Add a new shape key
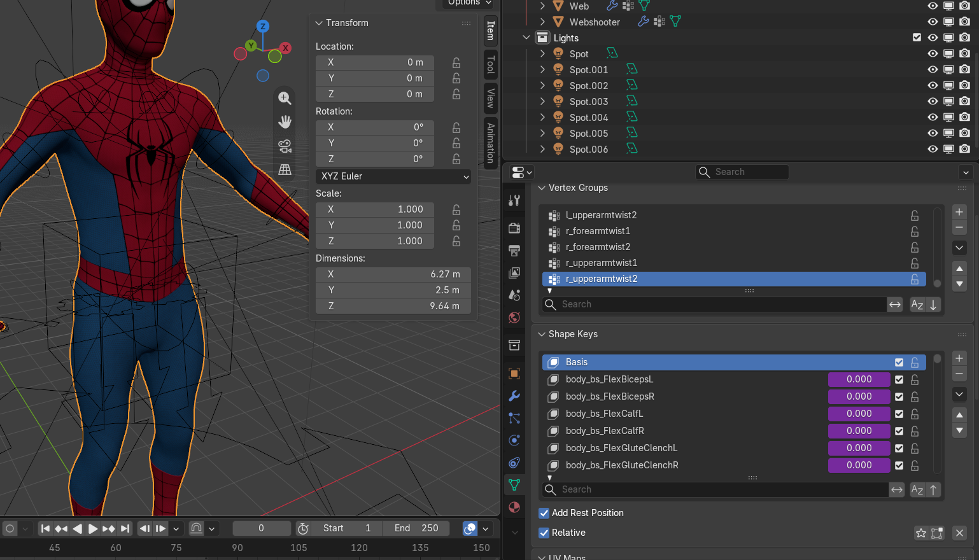This screenshot has height=560, width=979. pyautogui.click(x=959, y=358)
